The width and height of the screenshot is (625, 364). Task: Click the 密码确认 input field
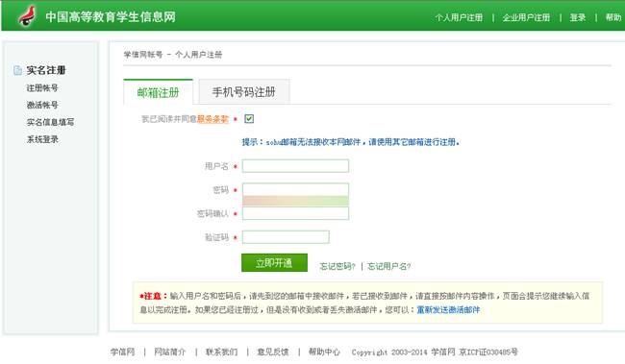point(295,213)
